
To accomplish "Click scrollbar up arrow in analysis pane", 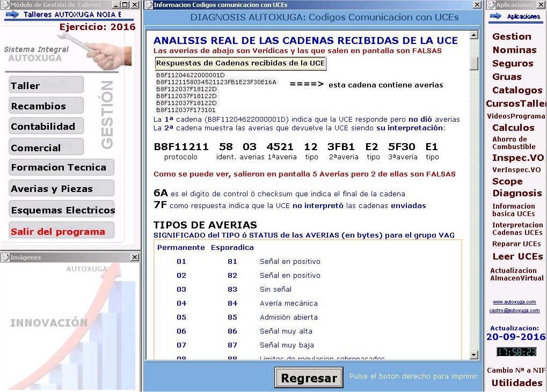I will click(x=474, y=35).
